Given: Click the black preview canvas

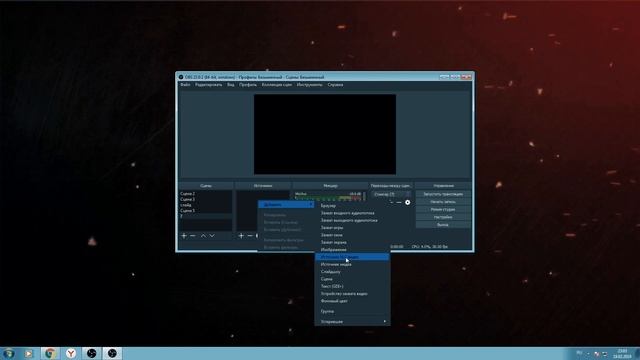Looking at the screenshot, I should click(325, 135).
